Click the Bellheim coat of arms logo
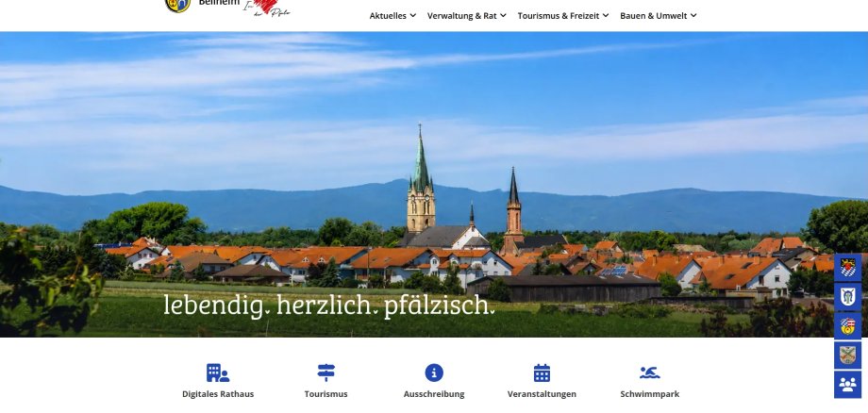Screen dimensions: 868x413 point(177,5)
